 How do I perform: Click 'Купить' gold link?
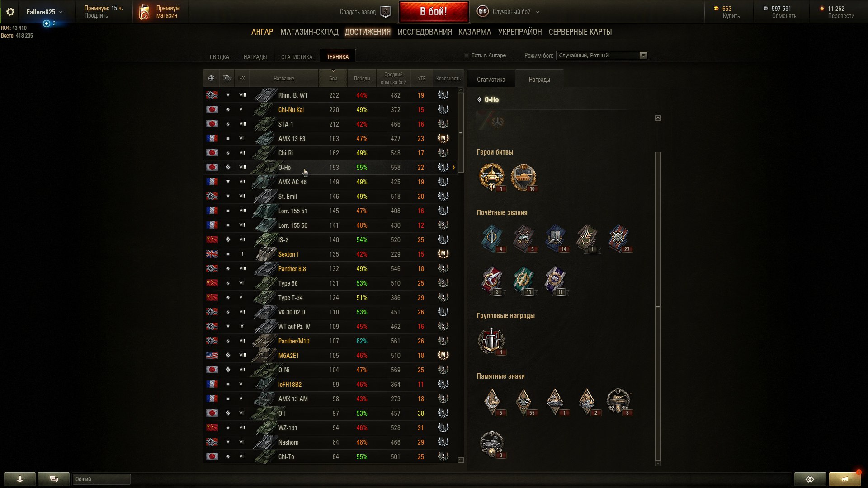pos(731,16)
